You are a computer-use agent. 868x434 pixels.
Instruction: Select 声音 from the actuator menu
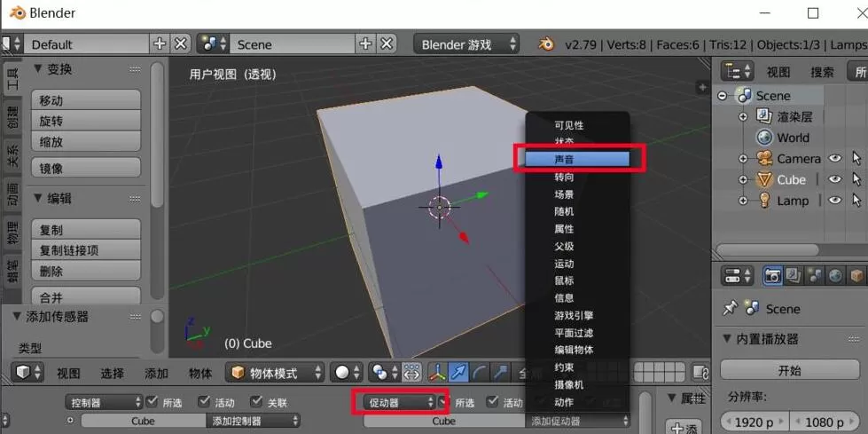coord(577,159)
